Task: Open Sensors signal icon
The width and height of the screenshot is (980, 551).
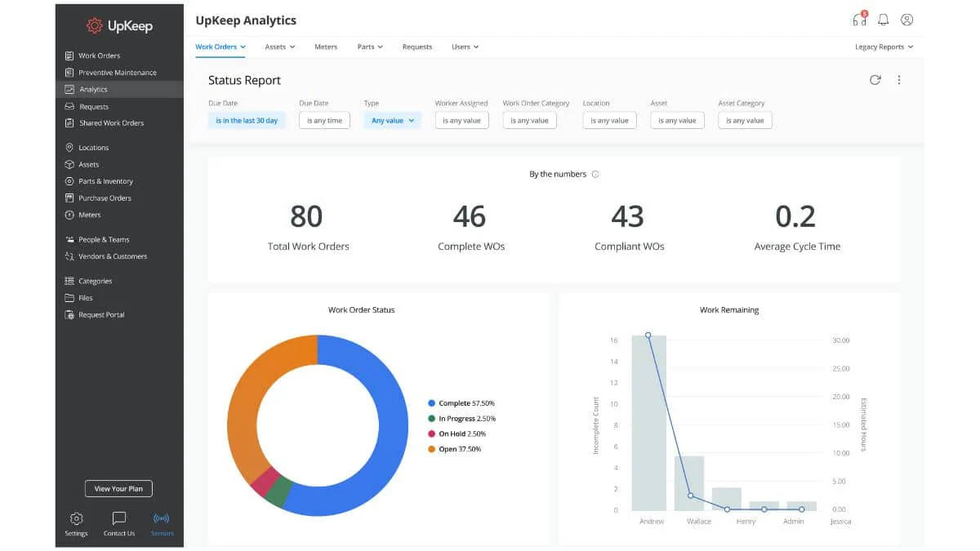Action: [162, 518]
